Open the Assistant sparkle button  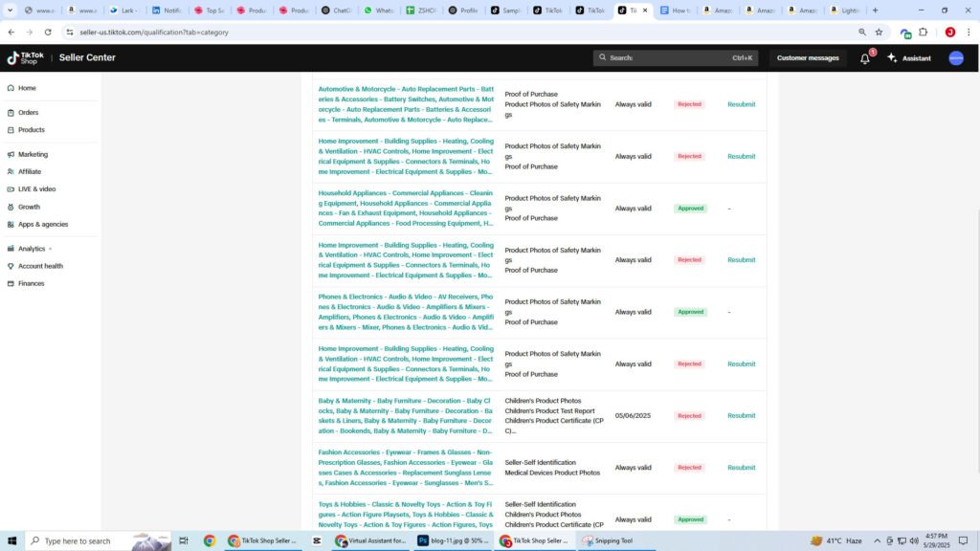(x=909, y=58)
